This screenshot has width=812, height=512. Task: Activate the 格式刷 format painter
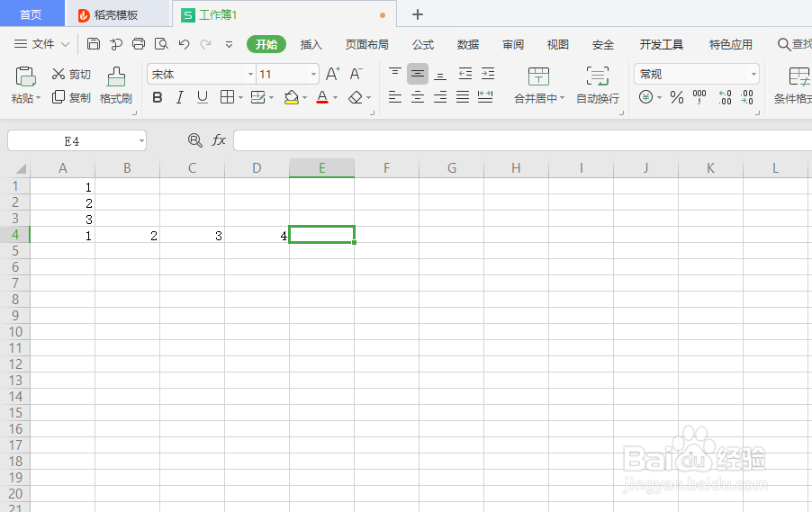115,85
